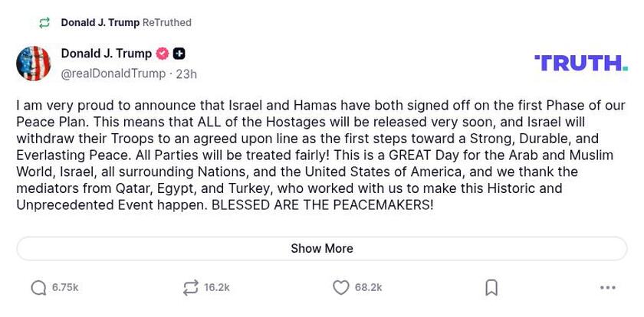The height and width of the screenshot is (317, 644).
Task: Open the three-dot more options menu
Action: (x=608, y=288)
